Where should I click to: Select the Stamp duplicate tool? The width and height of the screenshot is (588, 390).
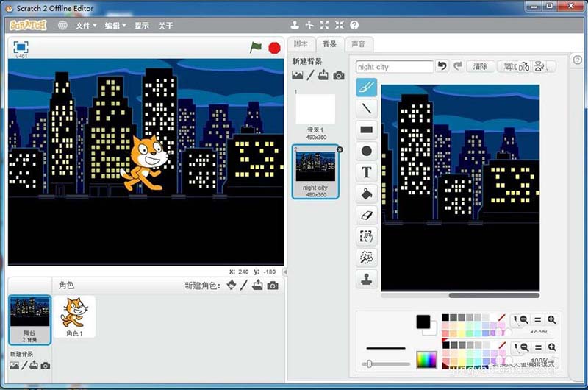366,279
